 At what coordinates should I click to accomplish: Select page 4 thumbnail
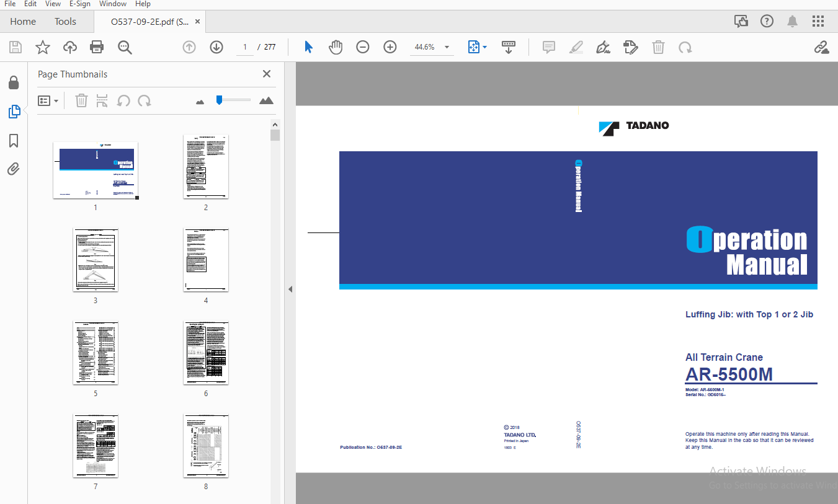(x=206, y=260)
